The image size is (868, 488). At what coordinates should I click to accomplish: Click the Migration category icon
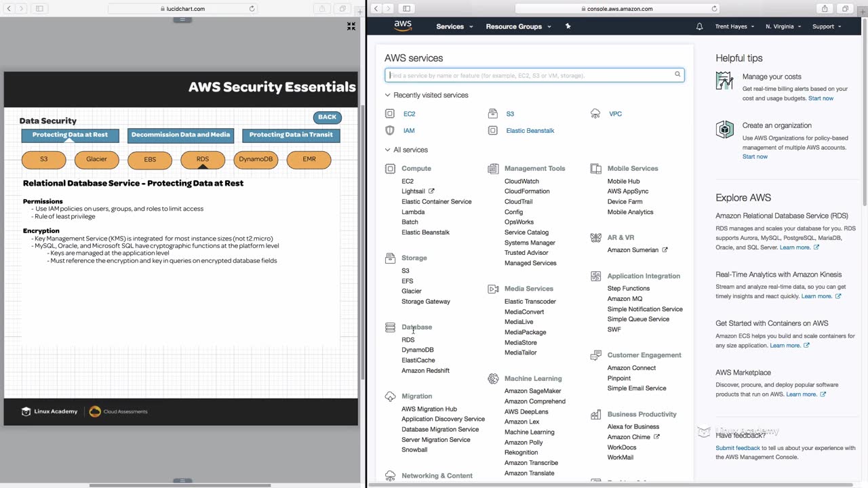coord(390,396)
